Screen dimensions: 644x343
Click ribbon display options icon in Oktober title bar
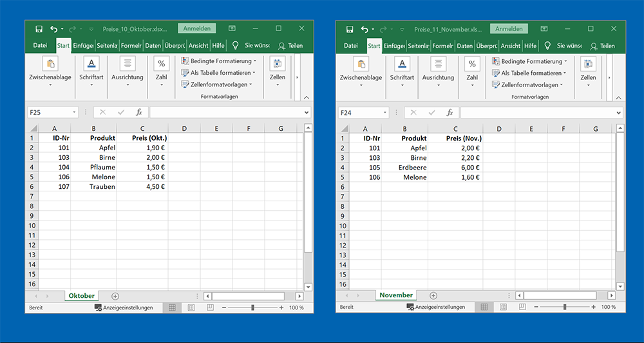232,29
